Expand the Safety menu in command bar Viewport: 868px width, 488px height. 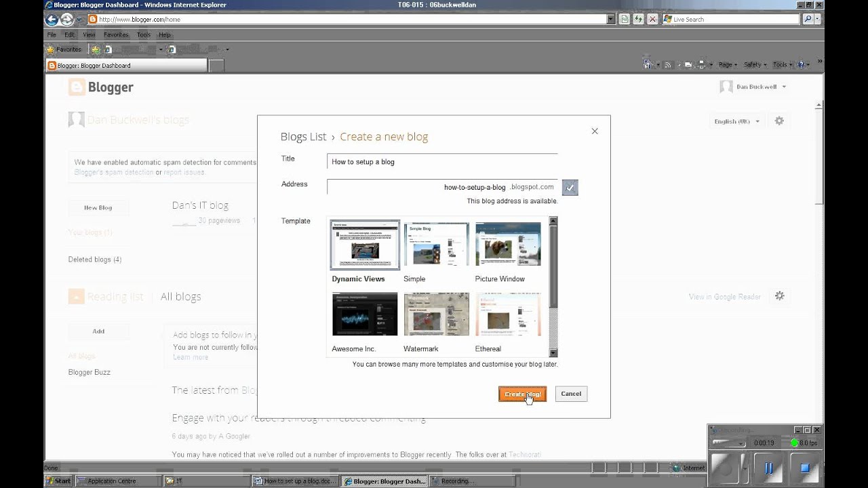[755, 65]
